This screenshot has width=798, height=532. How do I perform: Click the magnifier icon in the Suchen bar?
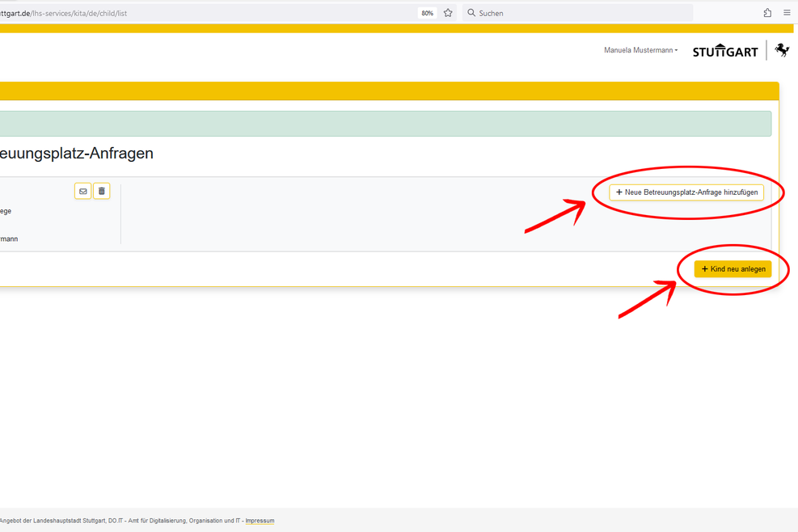(x=471, y=13)
